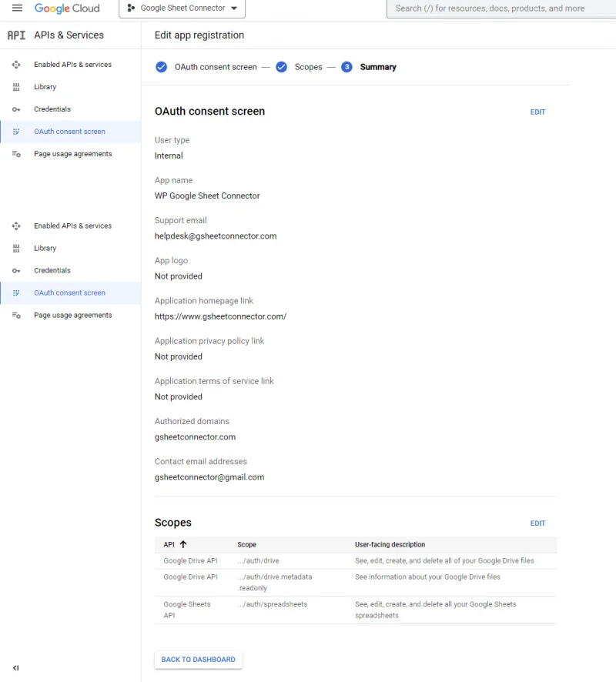616x682 pixels.
Task: Click Page usage agreements icon in lower group
Action: 16,316
